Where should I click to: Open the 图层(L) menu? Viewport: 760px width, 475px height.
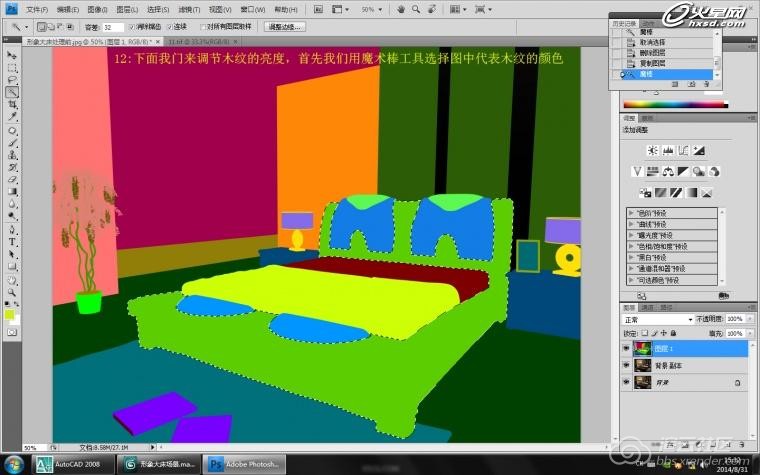click(x=127, y=9)
